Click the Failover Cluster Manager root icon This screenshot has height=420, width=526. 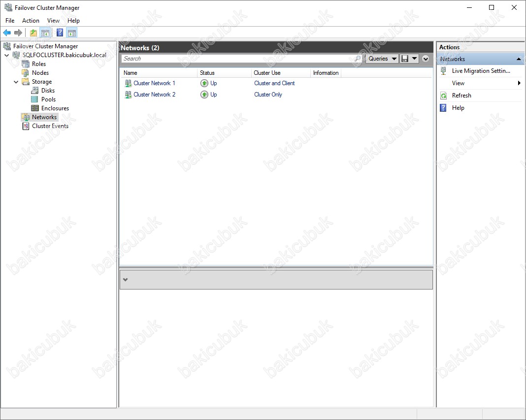[x=7, y=46]
